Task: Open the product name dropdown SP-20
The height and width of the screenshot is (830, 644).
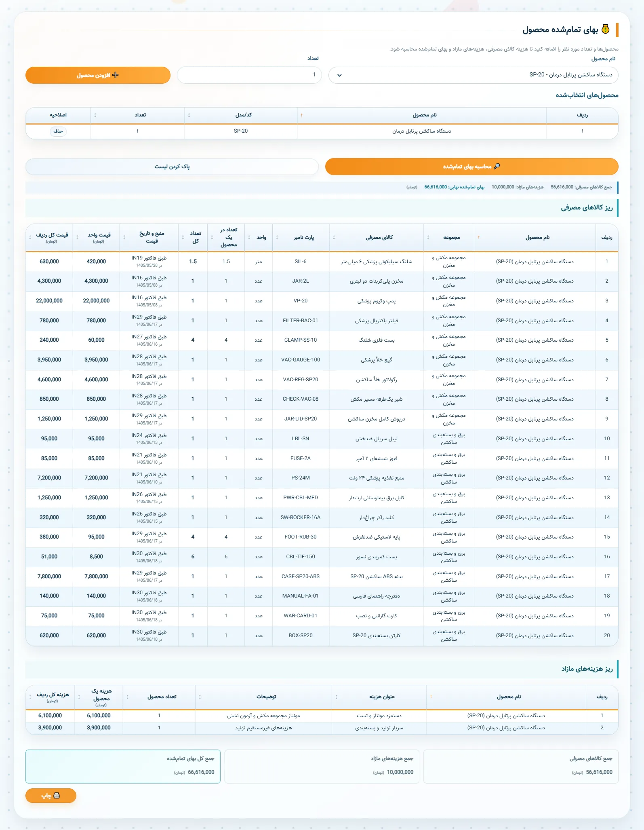Action: 473,75
